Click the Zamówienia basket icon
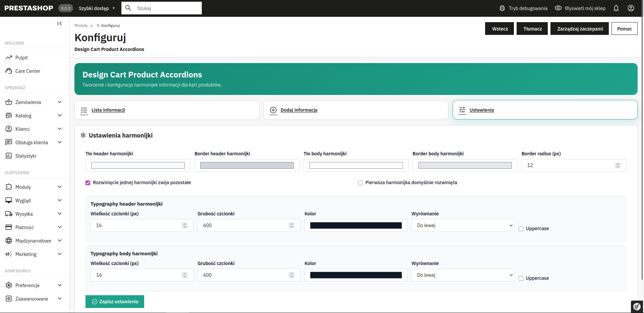Viewport: 644px width, 313px height. 9,102
